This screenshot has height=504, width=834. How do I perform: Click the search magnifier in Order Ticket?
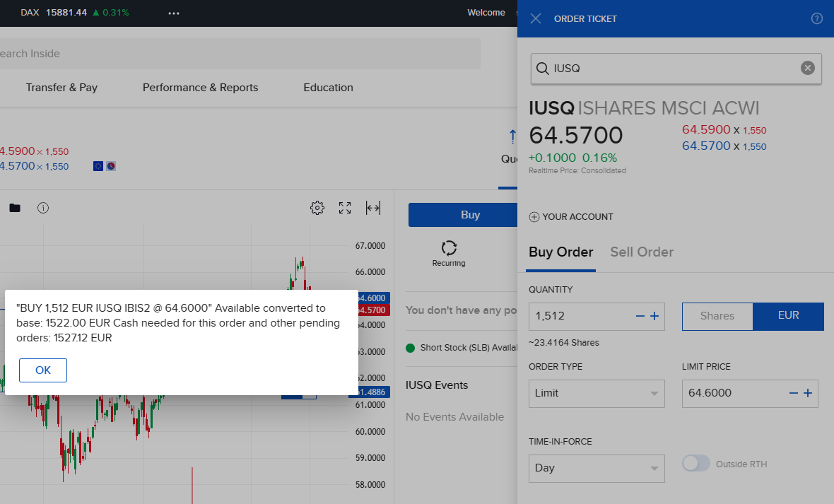[543, 68]
